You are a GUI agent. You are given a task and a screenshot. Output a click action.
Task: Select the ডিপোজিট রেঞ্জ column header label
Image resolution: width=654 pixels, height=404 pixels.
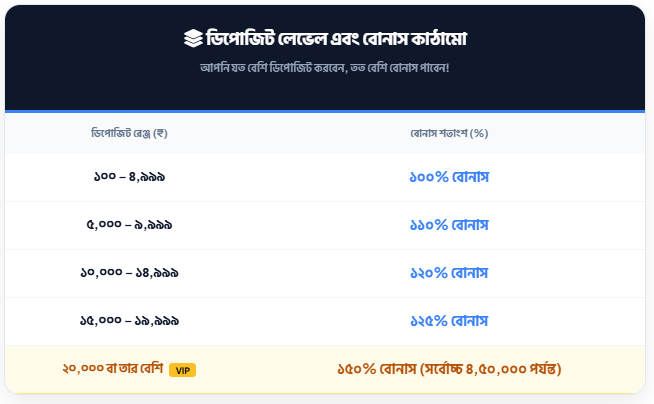tap(120, 133)
